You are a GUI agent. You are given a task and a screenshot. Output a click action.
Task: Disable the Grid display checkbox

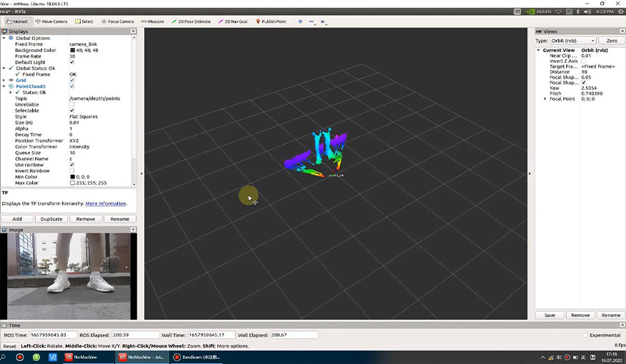(x=72, y=81)
